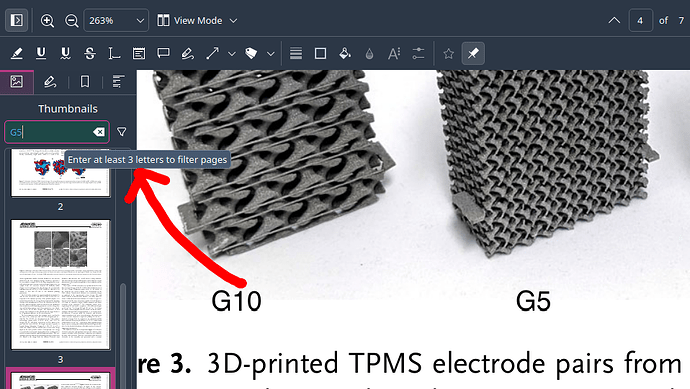
Task: Toggle the pin annotation toolbar button
Action: pos(473,54)
